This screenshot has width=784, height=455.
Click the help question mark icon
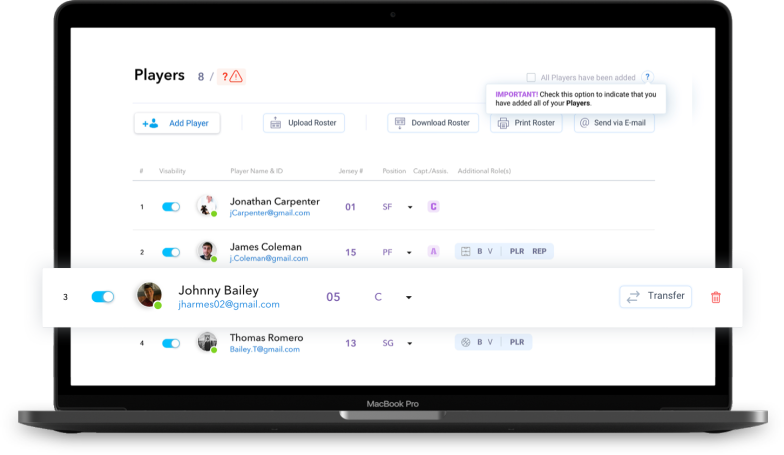tap(648, 77)
